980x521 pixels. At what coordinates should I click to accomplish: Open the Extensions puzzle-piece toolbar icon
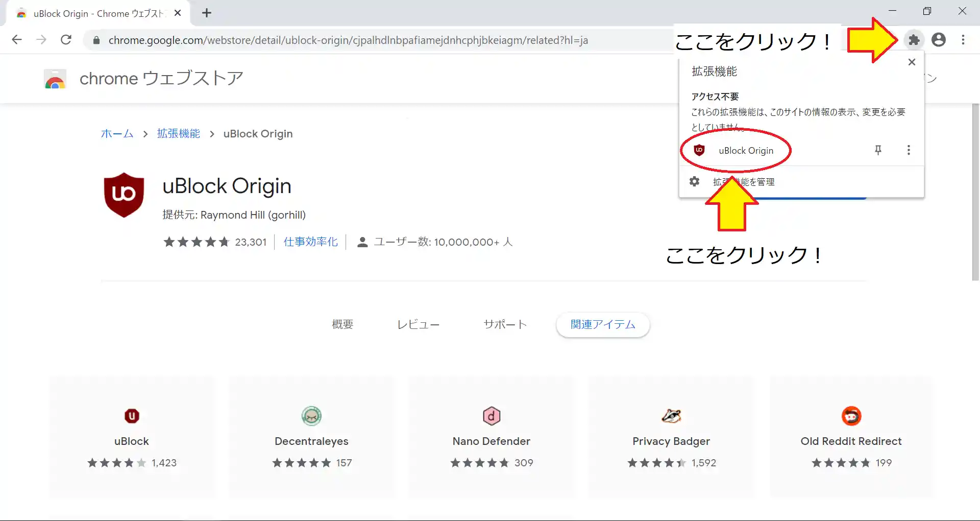pyautogui.click(x=914, y=40)
